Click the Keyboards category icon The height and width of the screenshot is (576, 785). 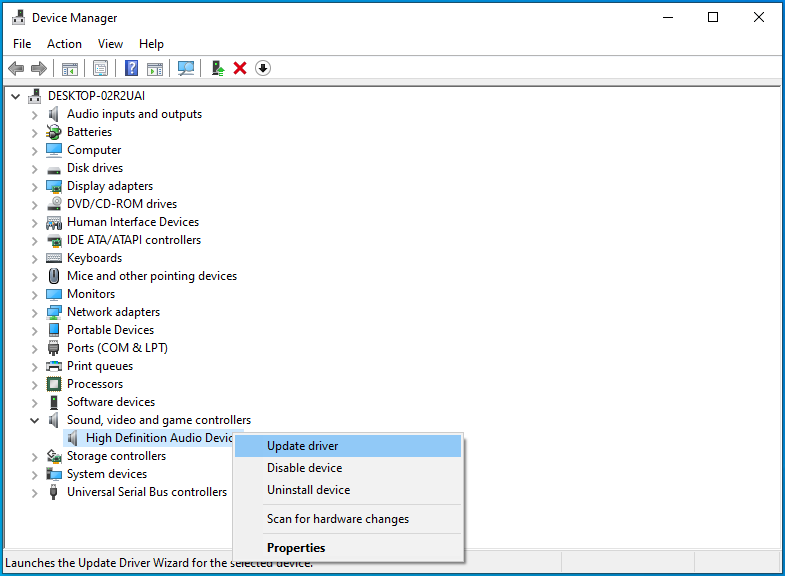(54, 258)
